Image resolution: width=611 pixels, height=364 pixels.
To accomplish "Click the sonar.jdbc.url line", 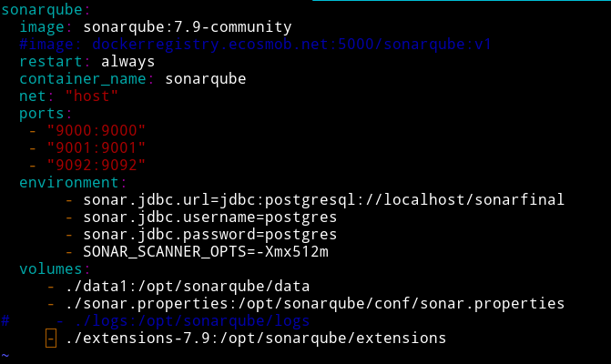I will click(x=323, y=199).
